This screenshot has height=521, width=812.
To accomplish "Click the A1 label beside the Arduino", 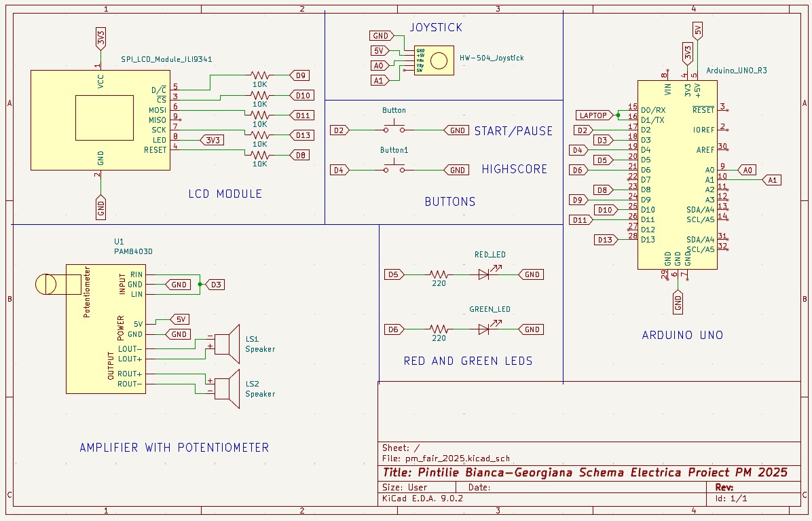I will click(772, 180).
